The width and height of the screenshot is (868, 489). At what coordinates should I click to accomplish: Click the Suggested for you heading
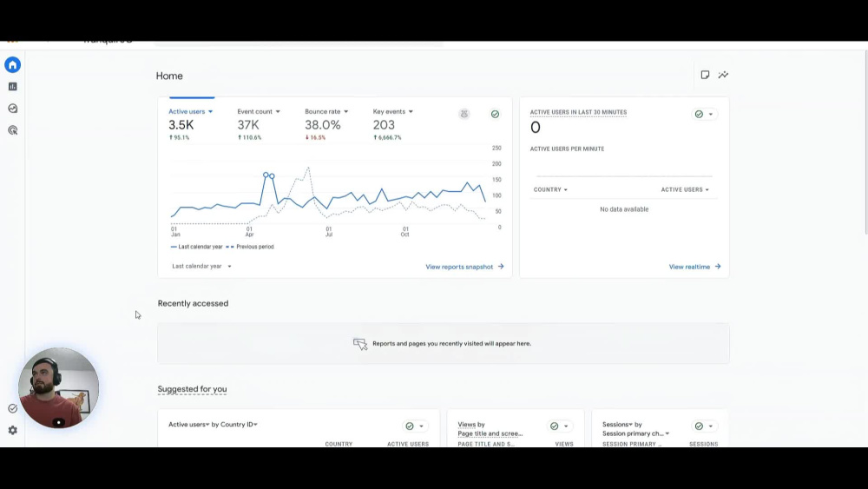pyautogui.click(x=192, y=389)
